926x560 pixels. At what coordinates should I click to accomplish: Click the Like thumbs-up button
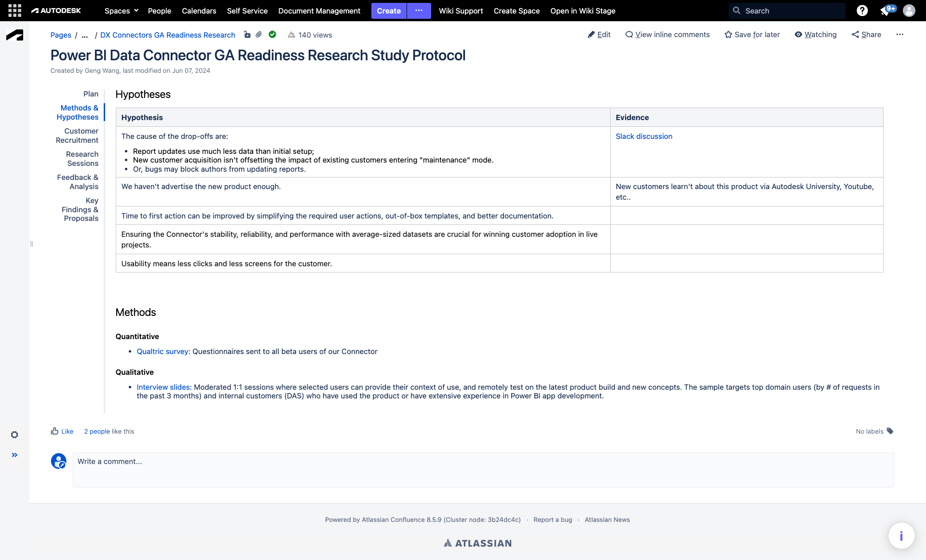(62, 431)
